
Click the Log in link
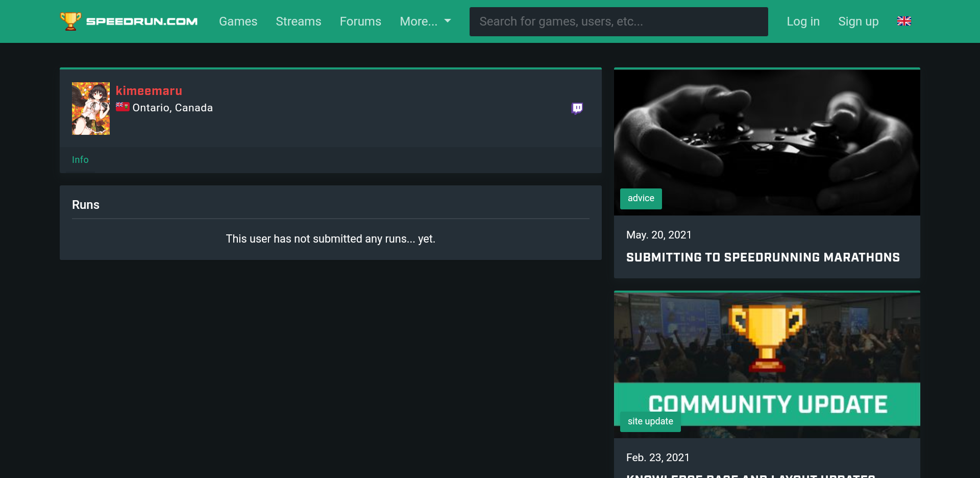(x=803, y=21)
